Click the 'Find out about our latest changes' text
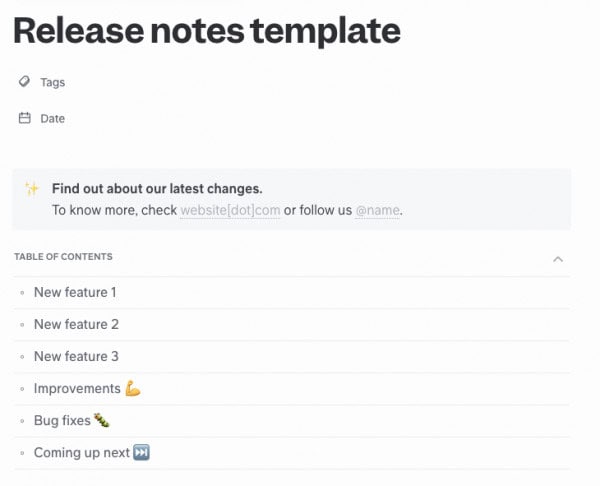600x486 pixels. point(157,188)
